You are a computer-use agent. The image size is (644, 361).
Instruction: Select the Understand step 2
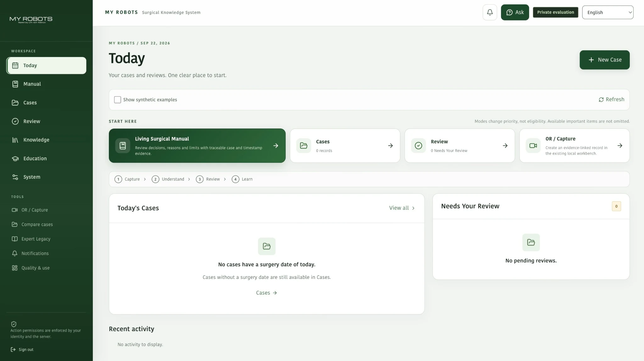pos(168,179)
